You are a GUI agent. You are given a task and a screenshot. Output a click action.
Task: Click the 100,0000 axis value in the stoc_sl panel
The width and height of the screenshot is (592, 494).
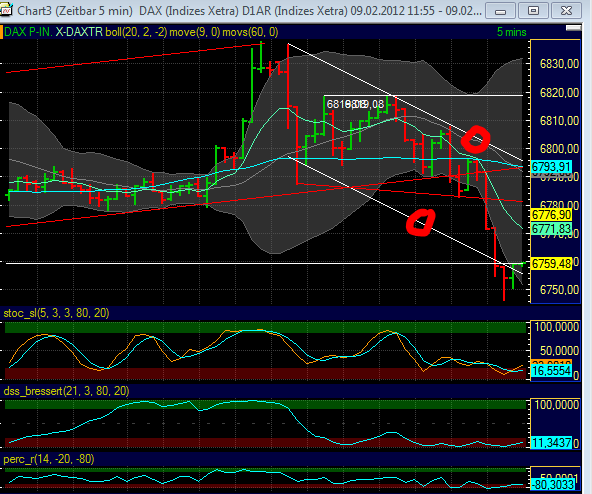tap(557, 327)
